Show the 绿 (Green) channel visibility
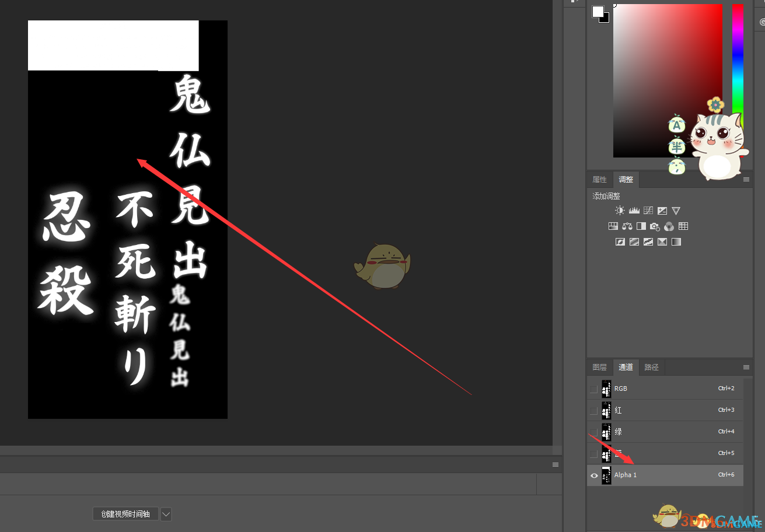 click(594, 432)
